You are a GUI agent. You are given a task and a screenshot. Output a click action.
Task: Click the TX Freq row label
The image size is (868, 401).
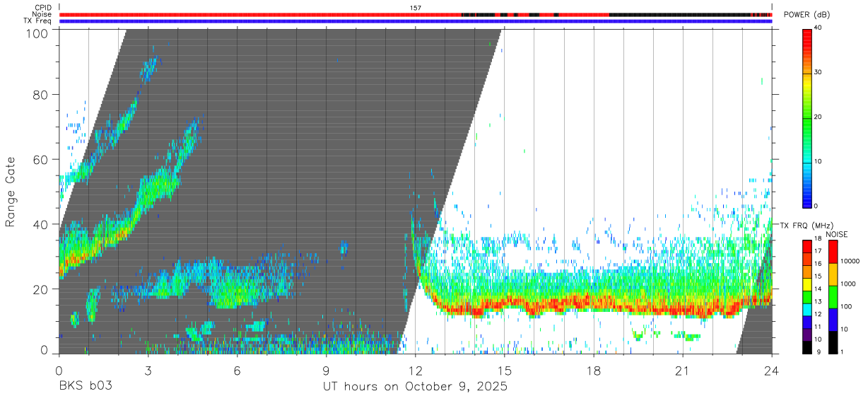[x=38, y=21]
